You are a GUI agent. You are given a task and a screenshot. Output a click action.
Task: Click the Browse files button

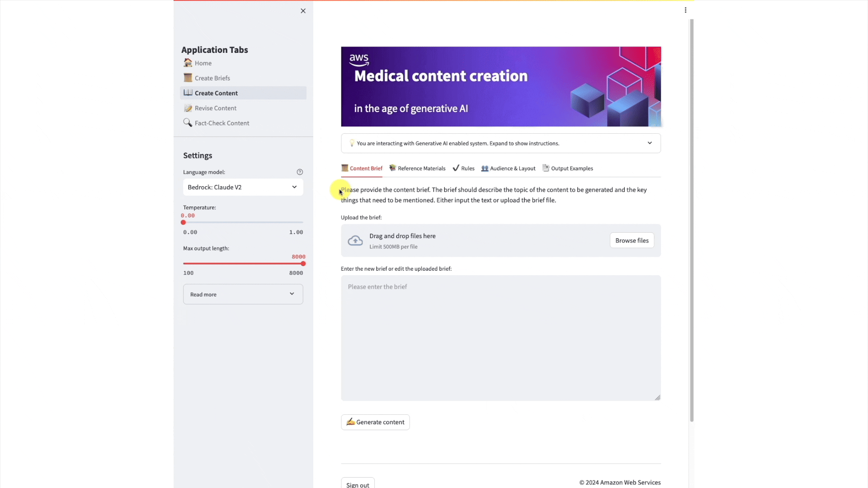(632, 240)
